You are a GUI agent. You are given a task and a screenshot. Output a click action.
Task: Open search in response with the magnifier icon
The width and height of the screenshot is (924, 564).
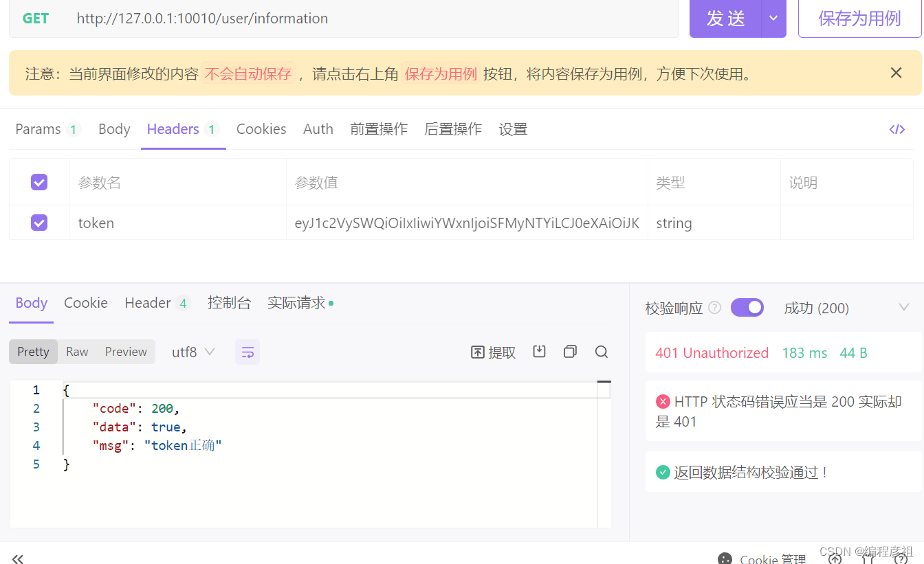(x=601, y=351)
